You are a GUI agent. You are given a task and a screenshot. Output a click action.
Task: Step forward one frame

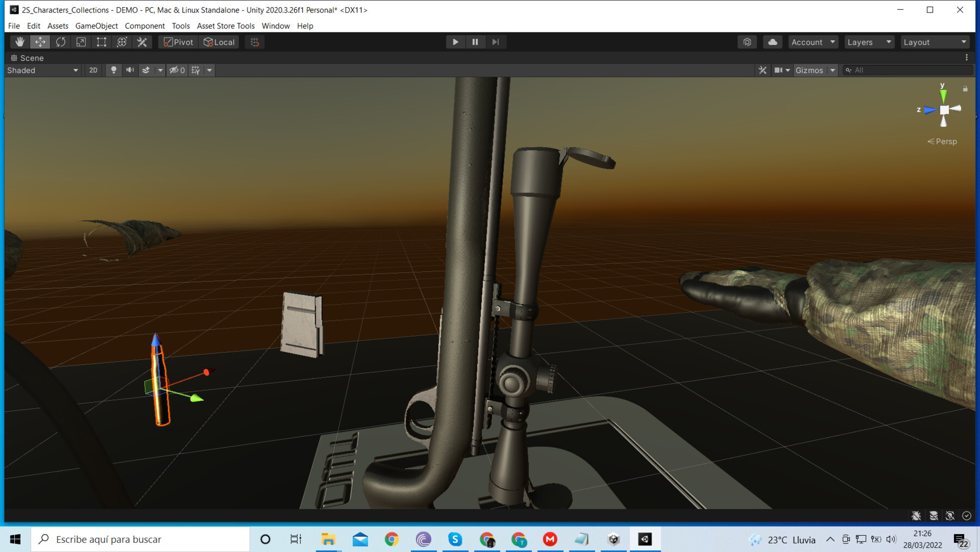[495, 42]
